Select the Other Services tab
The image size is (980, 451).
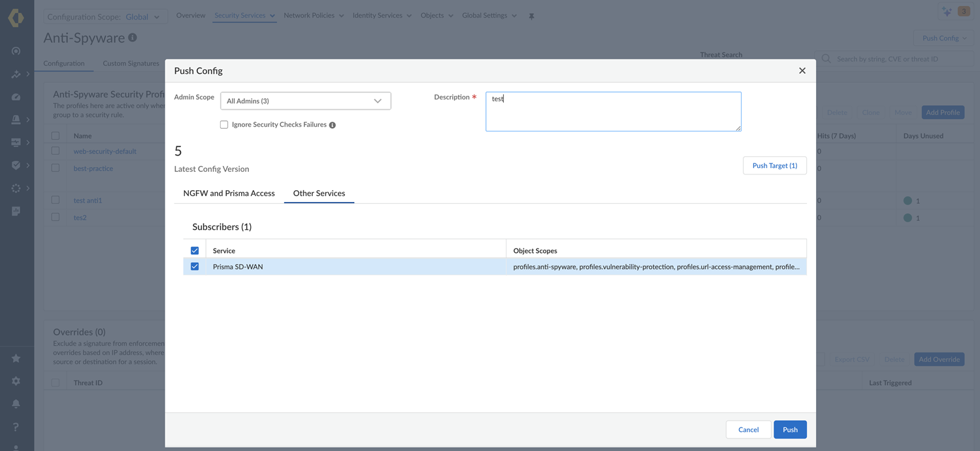click(x=319, y=193)
